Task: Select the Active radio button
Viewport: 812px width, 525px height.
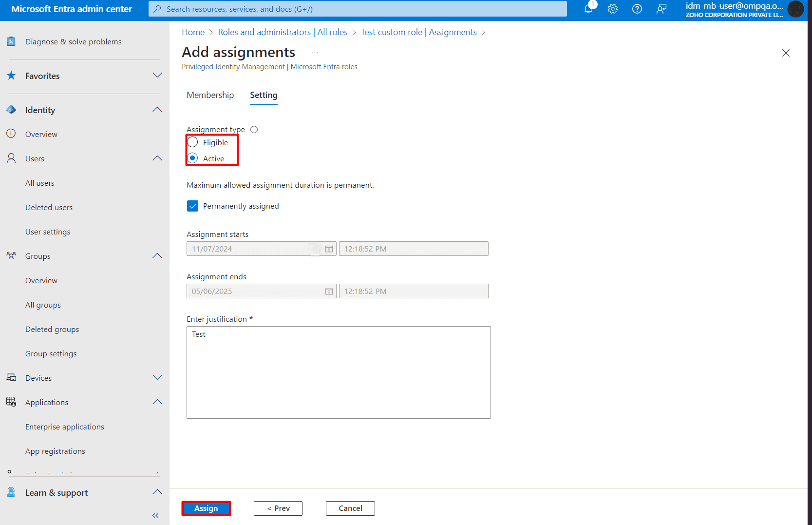Action: 192,158
